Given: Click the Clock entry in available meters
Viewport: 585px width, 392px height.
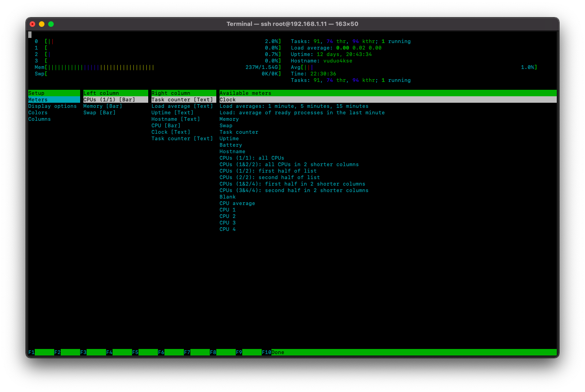Looking at the screenshot, I should 227,100.
